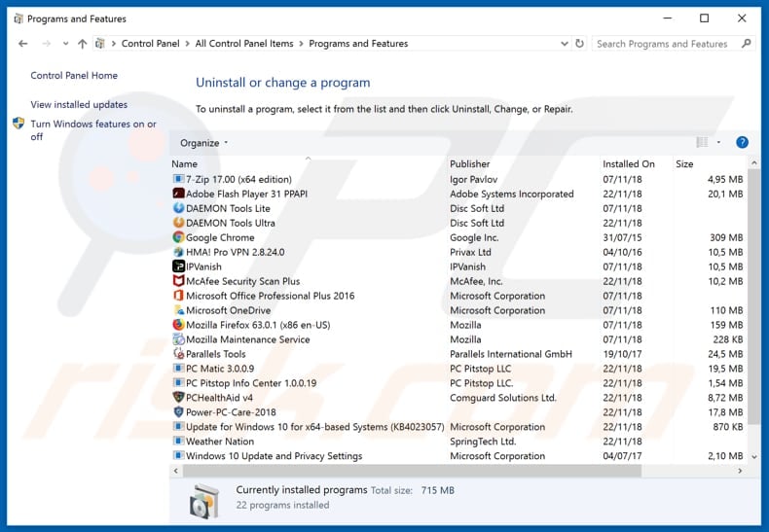The image size is (769, 532).
Task: Open View installed updates link
Action: pyautogui.click(x=79, y=105)
